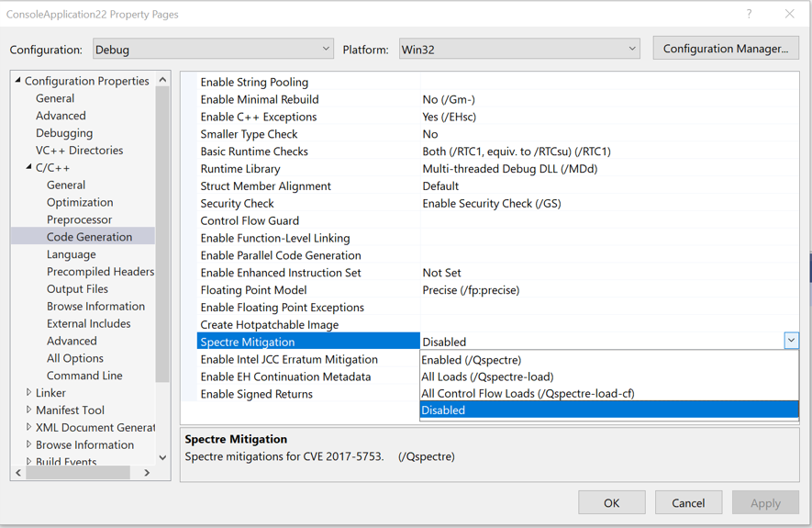Image resolution: width=812 pixels, height=528 pixels.
Task: Click the Cancel button
Action: [688, 502]
